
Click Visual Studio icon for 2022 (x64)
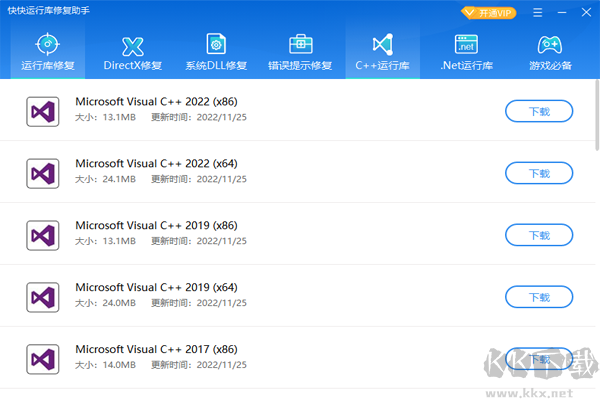(x=42, y=174)
